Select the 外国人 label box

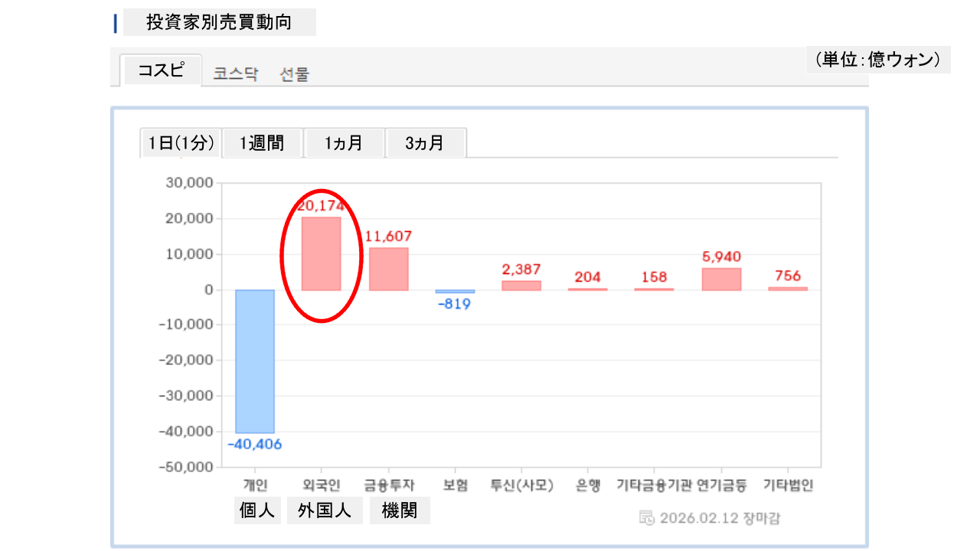pyautogui.click(x=325, y=511)
